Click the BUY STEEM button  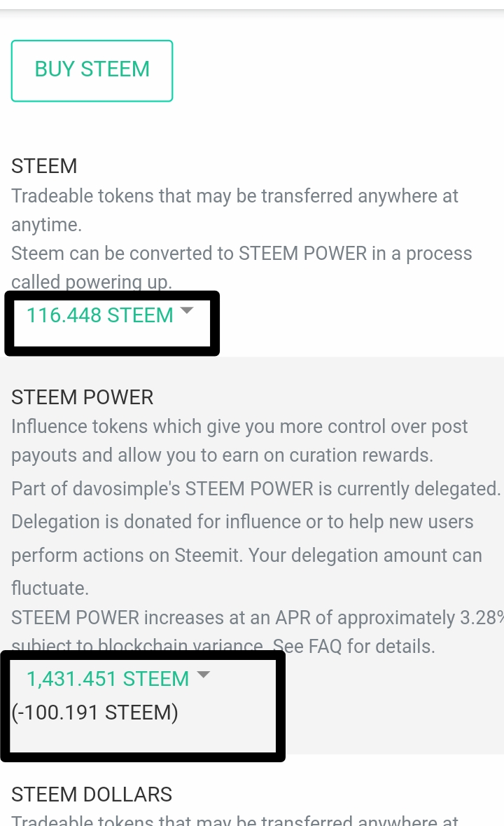(92, 71)
